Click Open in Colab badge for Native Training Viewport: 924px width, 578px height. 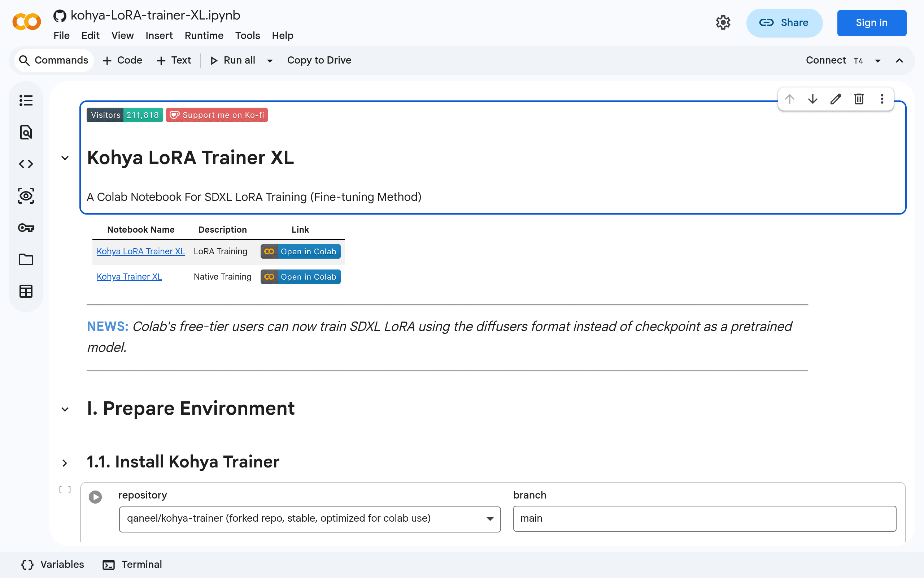click(301, 277)
